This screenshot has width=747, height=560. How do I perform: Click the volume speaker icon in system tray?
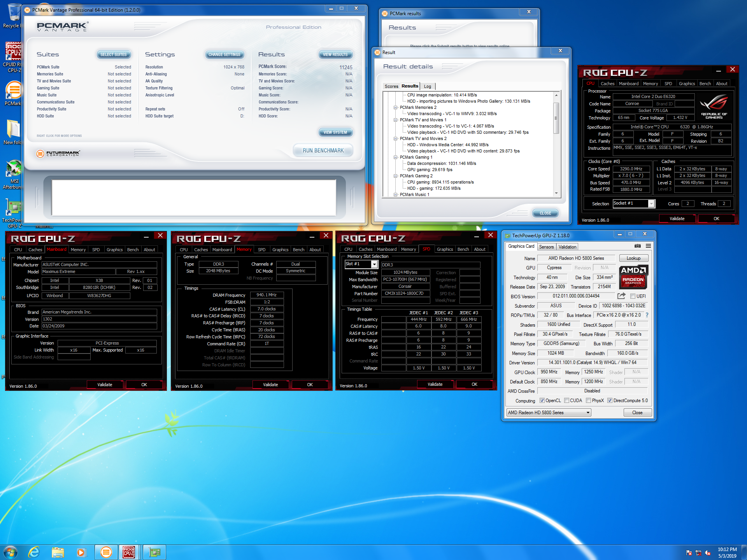[708, 553]
